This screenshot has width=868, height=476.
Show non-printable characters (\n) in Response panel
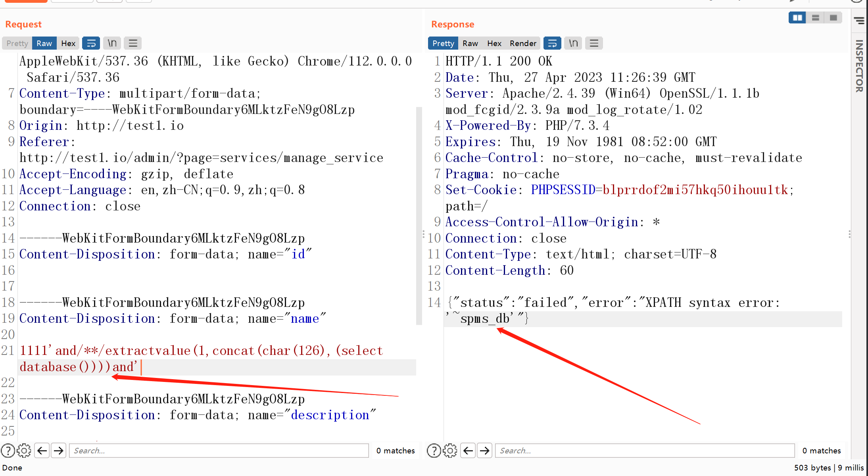[x=573, y=43]
